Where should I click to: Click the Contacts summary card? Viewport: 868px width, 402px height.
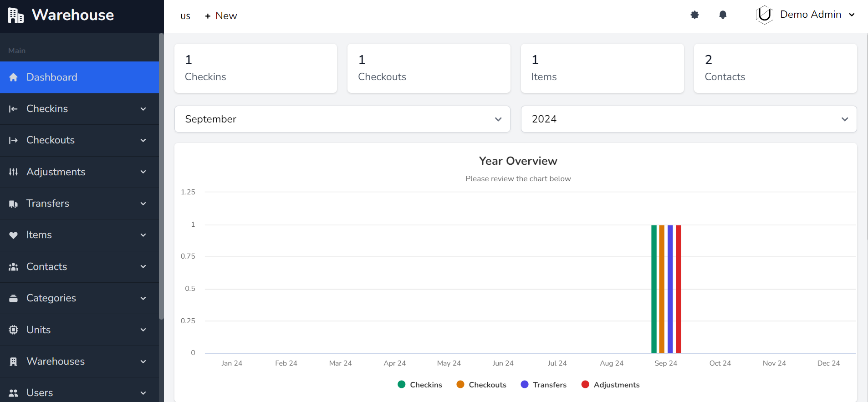(775, 68)
